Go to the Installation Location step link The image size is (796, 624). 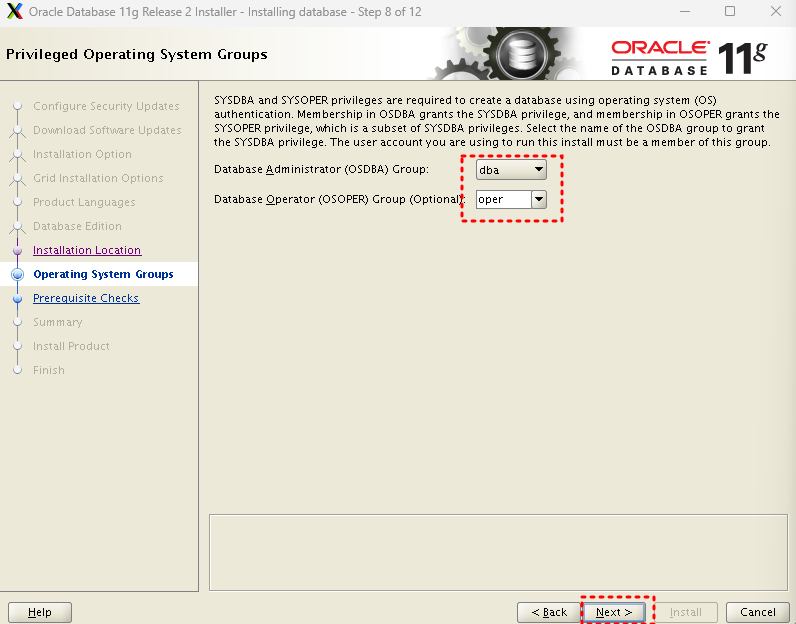87,250
